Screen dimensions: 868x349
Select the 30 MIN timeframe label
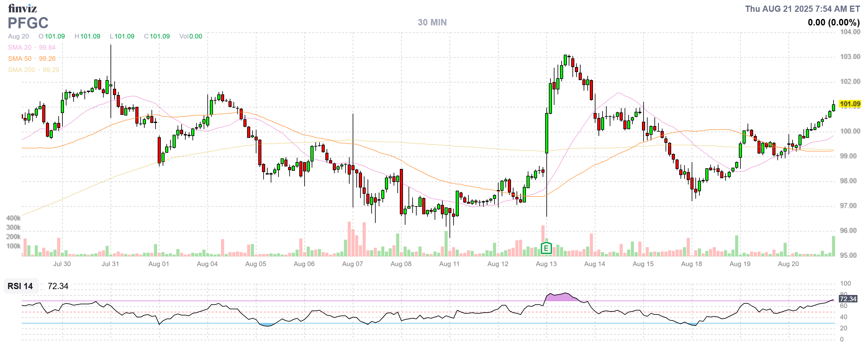432,22
